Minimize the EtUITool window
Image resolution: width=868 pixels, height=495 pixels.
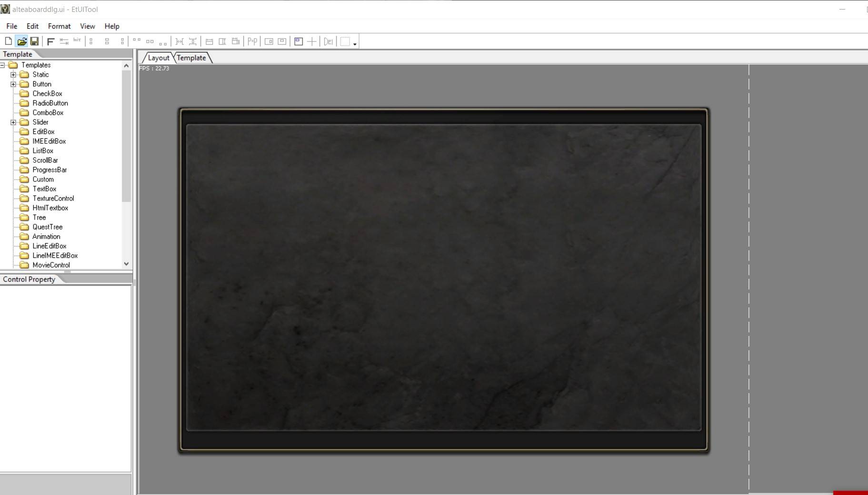tap(842, 9)
